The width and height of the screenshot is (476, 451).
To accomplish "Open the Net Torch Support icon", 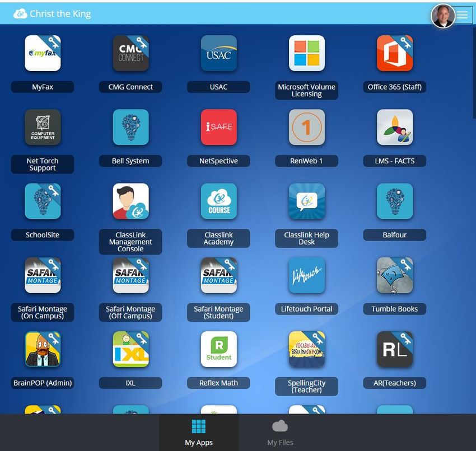I will 43,127.
